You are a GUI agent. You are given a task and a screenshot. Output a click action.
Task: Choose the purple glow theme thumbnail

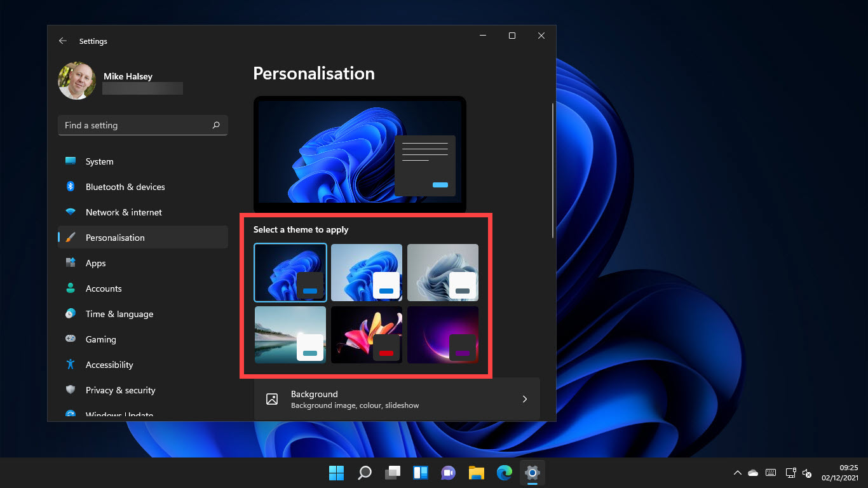(x=443, y=335)
